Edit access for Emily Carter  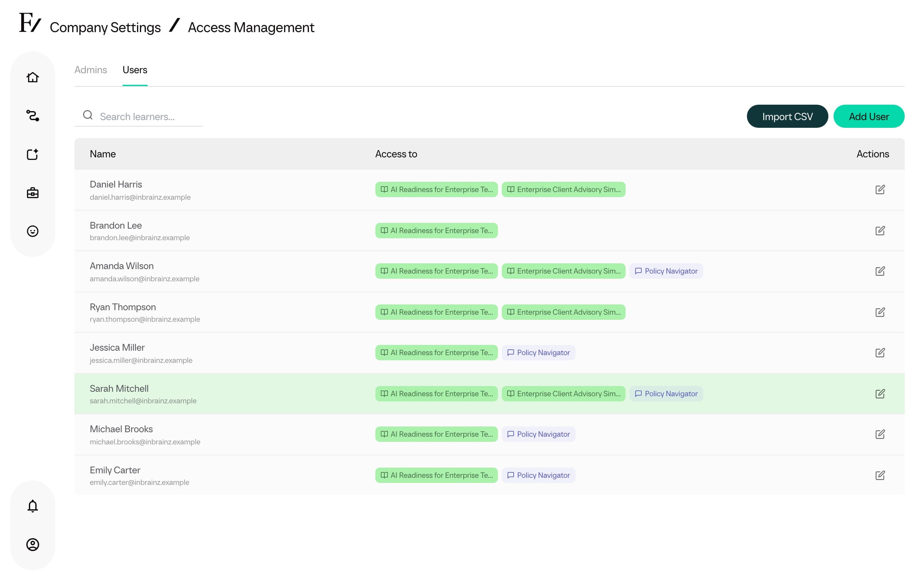880,475
